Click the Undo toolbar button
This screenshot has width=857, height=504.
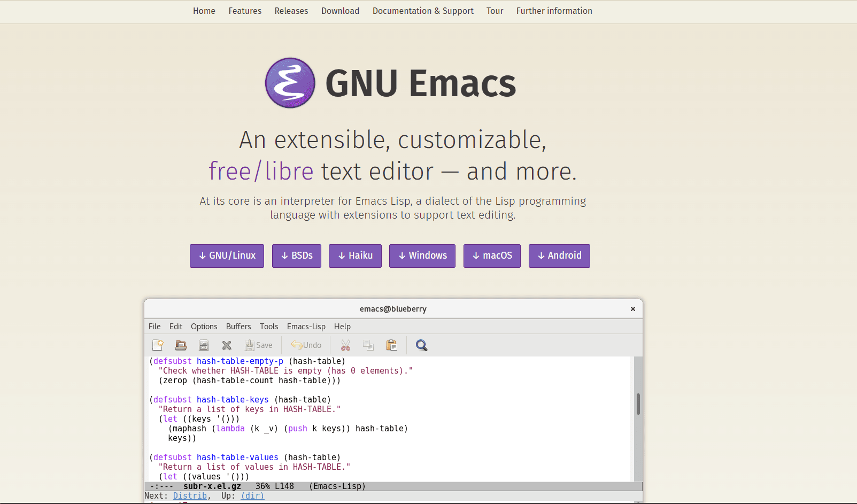pos(306,345)
